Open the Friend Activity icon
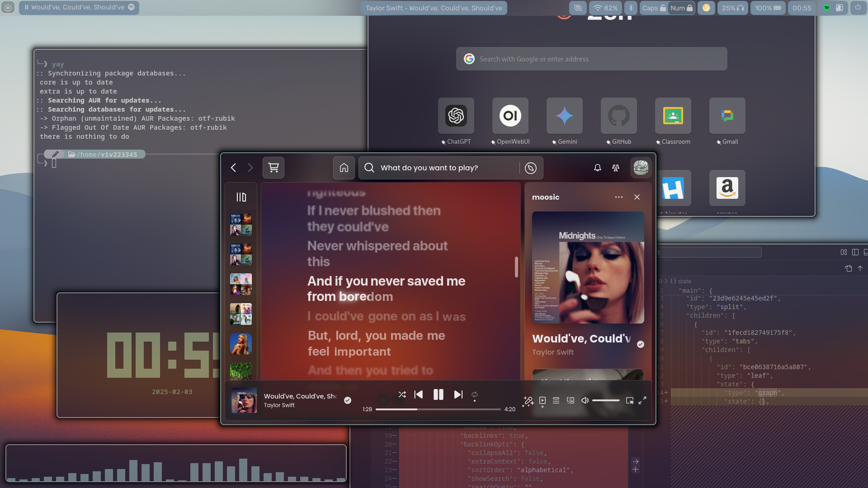 616,168
